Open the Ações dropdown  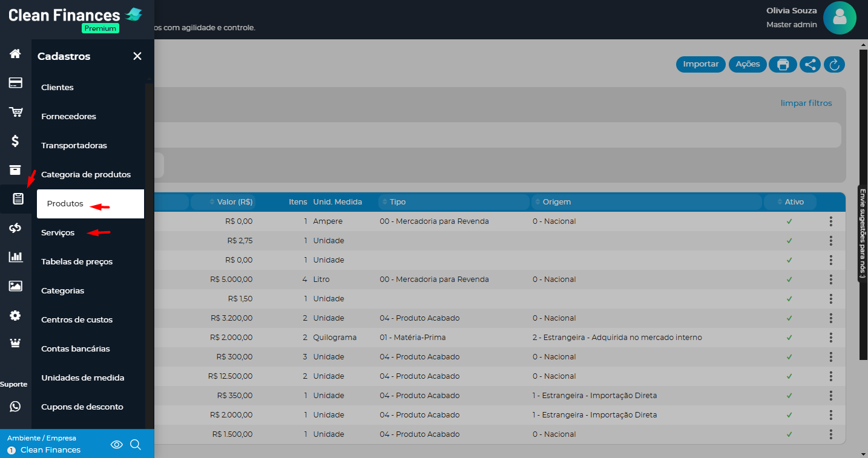click(748, 64)
